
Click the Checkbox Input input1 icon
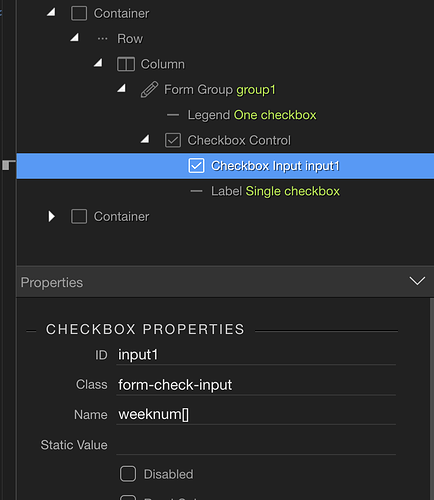point(196,166)
